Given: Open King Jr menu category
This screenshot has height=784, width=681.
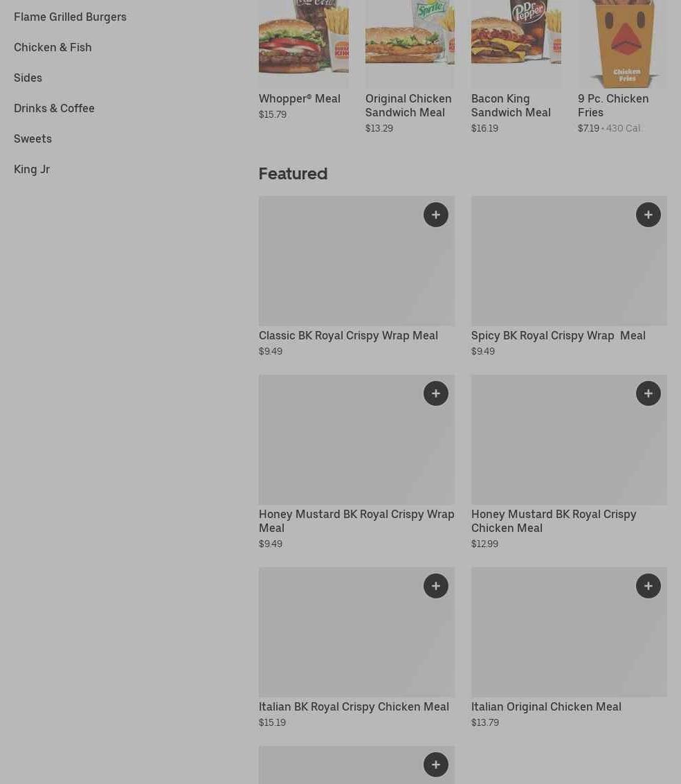Looking at the screenshot, I should (32, 170).
